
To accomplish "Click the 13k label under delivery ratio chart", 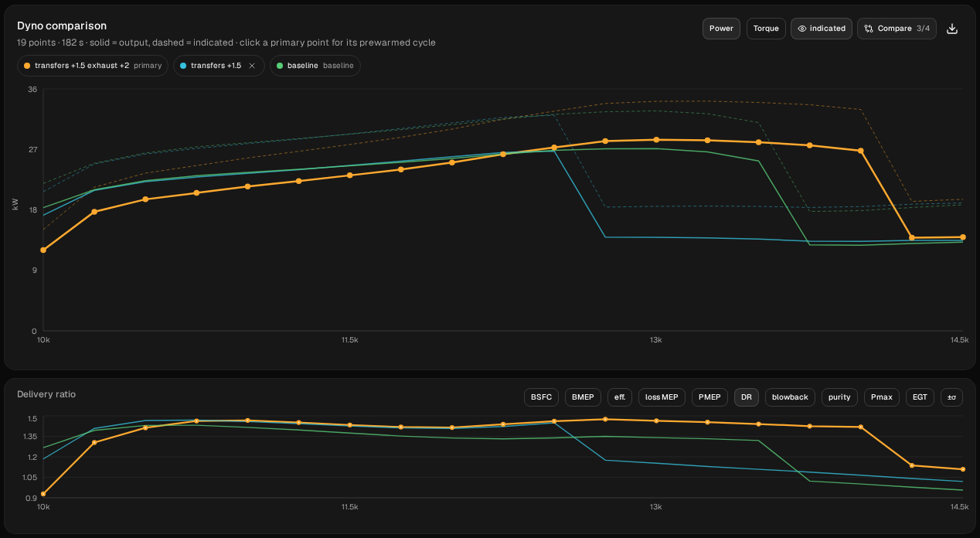I will pos(656,507).
